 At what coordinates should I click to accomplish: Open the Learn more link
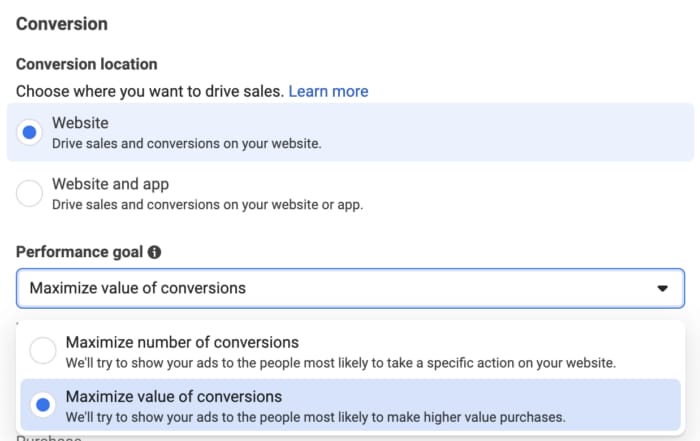tap(328, 91)
